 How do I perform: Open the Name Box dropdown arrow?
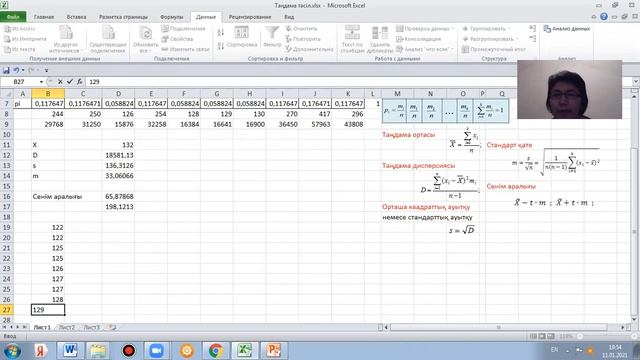(41, 82)
